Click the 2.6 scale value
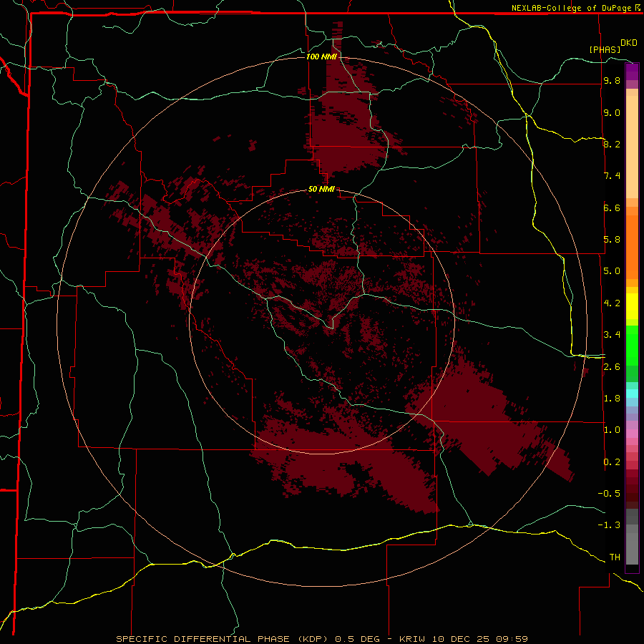 pos(612,367)
